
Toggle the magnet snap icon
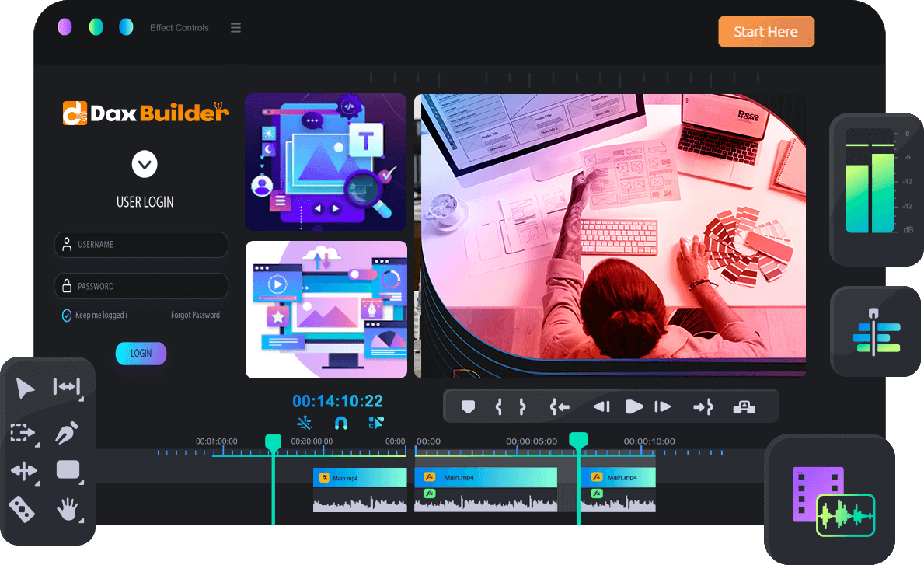[340, 423]
